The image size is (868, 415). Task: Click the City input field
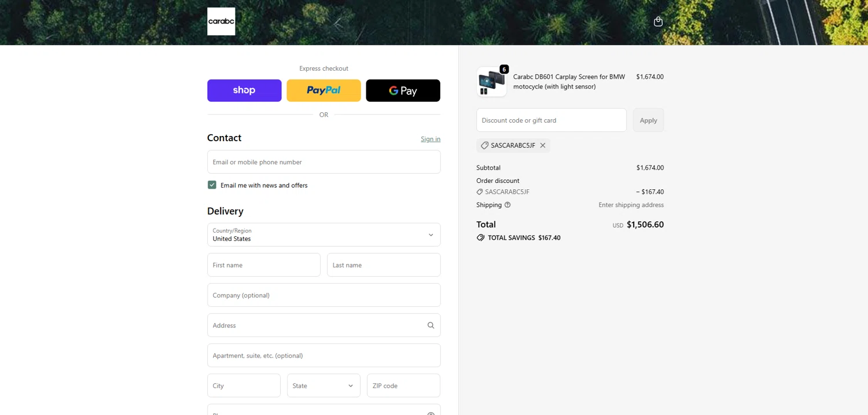[x=244, y=385]
